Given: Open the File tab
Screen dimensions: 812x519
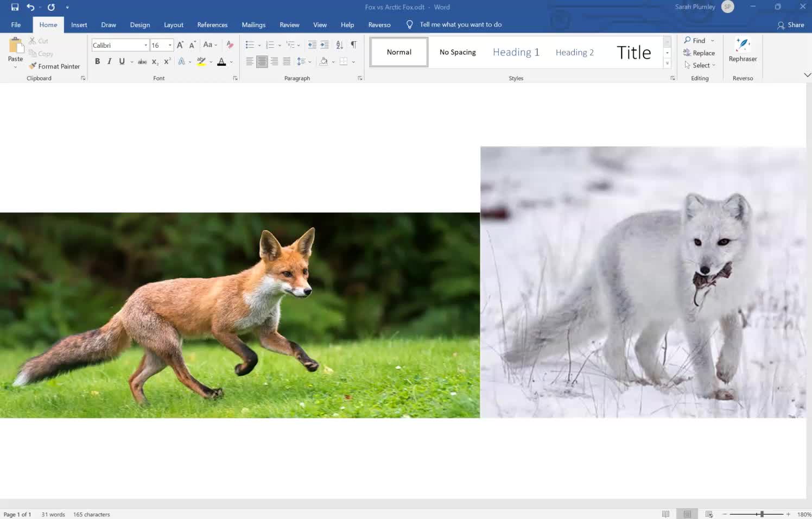Looking at the screenshot, I should (x=16, y=24).
